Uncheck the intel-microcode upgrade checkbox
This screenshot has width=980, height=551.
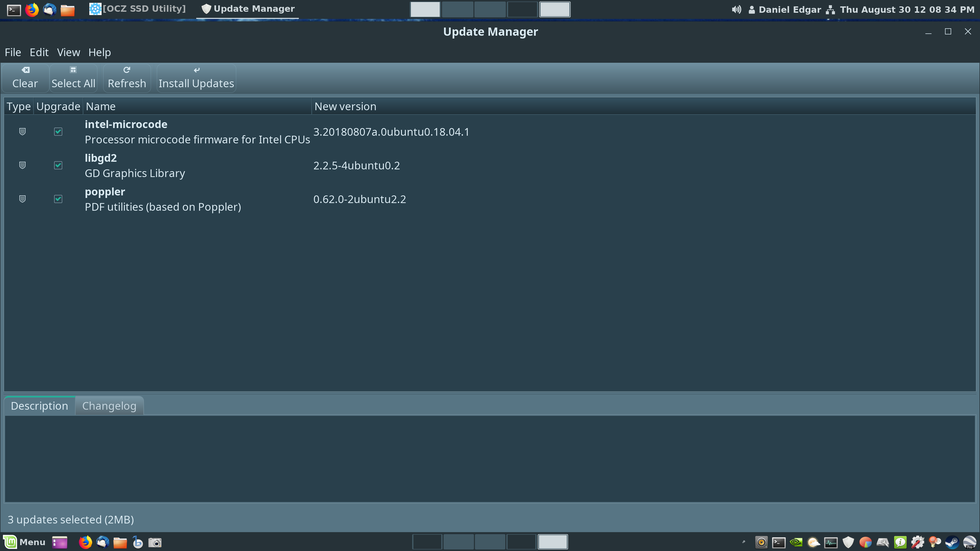58,132
